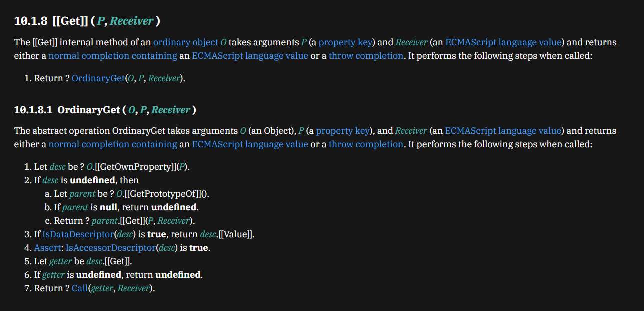644x311 pixels.
Task: Click "ECMAScript language value" link after Receiver in OrdinaryGet paragraph
Action: (x=504, y=131)
